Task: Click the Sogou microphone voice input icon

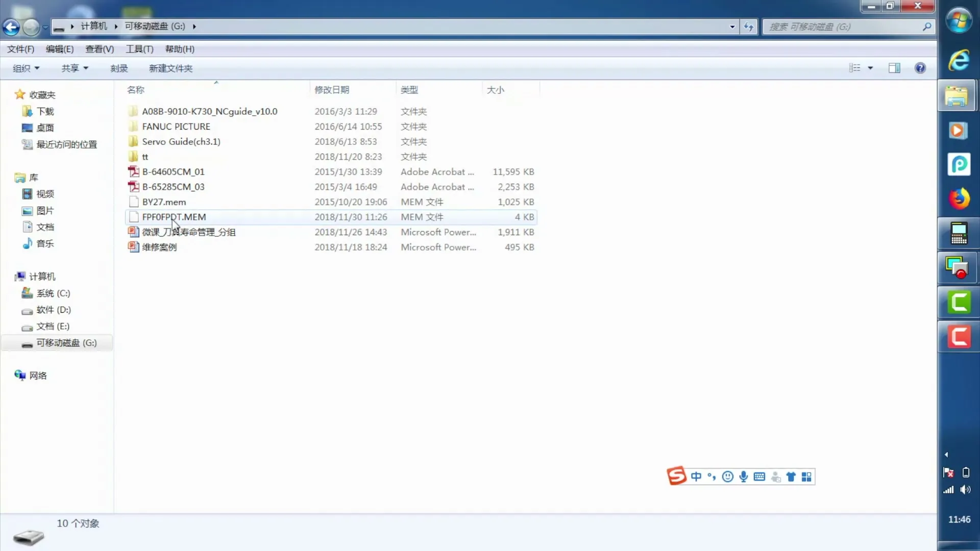Action: (x=743, y=477)
